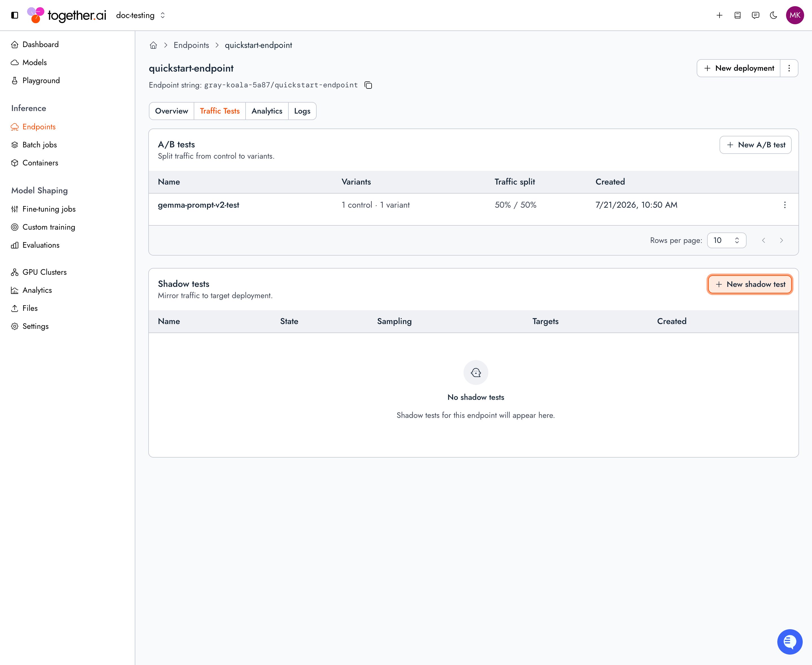Click the Variants column header
This screenshot has width=812, height=665.
click(x=356, y=182)
